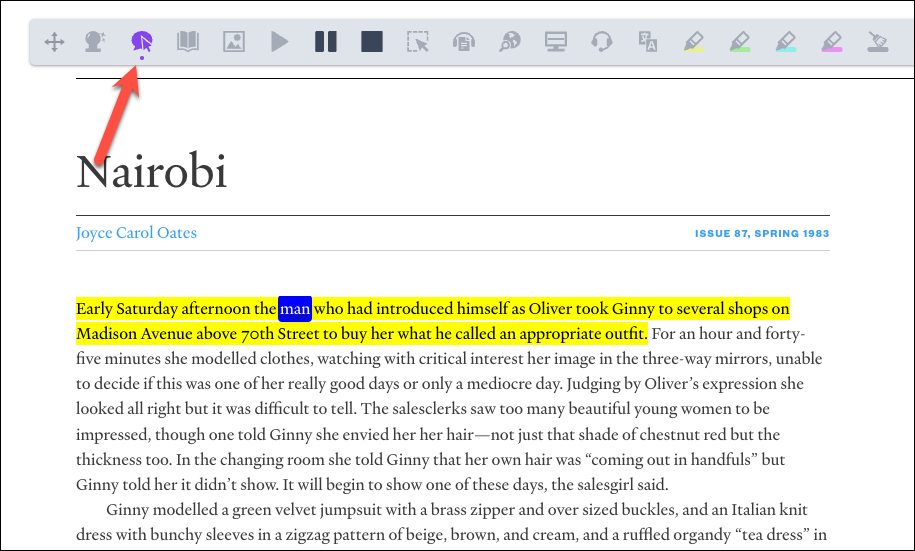Select the green highlighter

[740, 42]
